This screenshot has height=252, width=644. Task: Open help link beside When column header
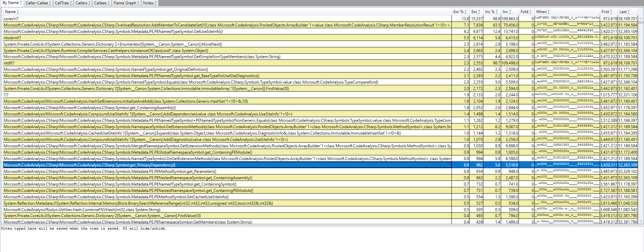click(548, 12)
